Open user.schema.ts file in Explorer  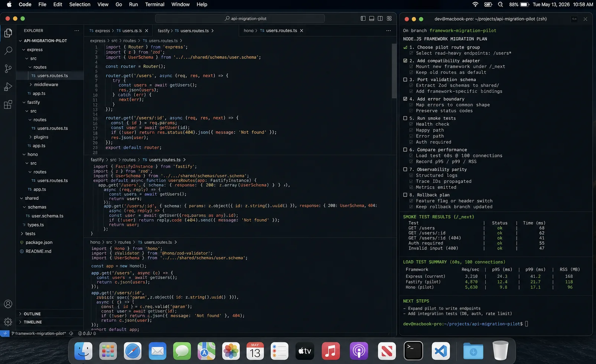(x=47, y=216)
